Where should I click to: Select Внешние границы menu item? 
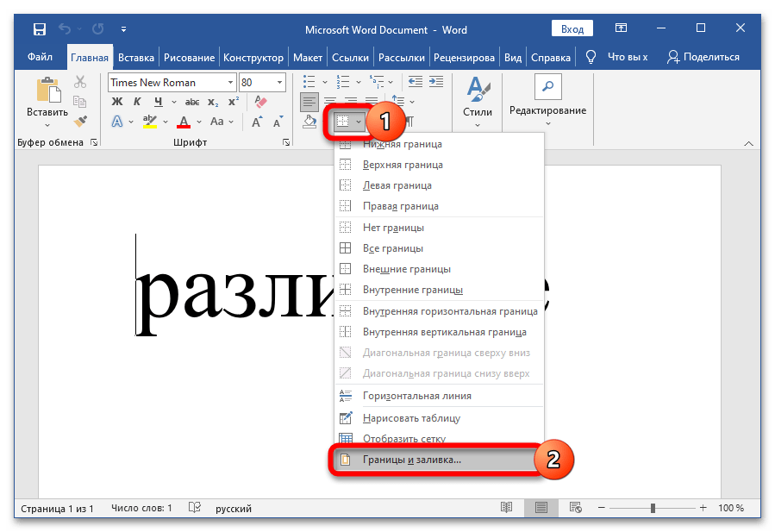pos(440,269)
